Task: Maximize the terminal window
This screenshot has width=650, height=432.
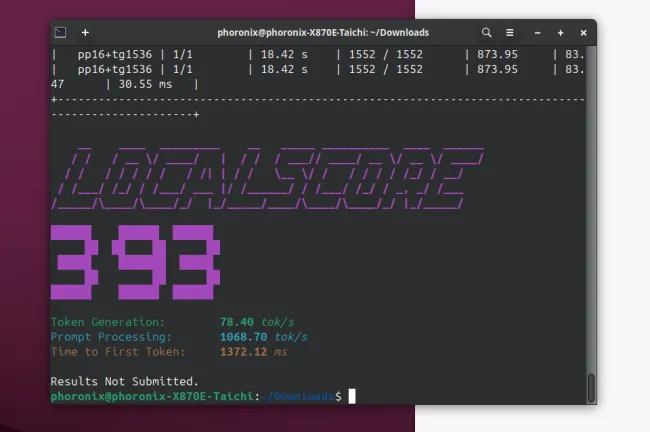Action: click(x=561, y=32)
